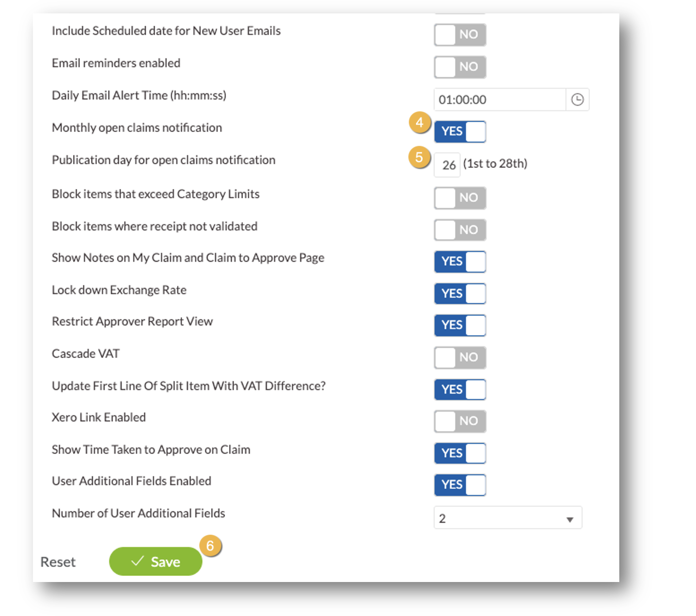
Task: Disable User Additional Fields Enabled
Action: click(x=460, y=485)
